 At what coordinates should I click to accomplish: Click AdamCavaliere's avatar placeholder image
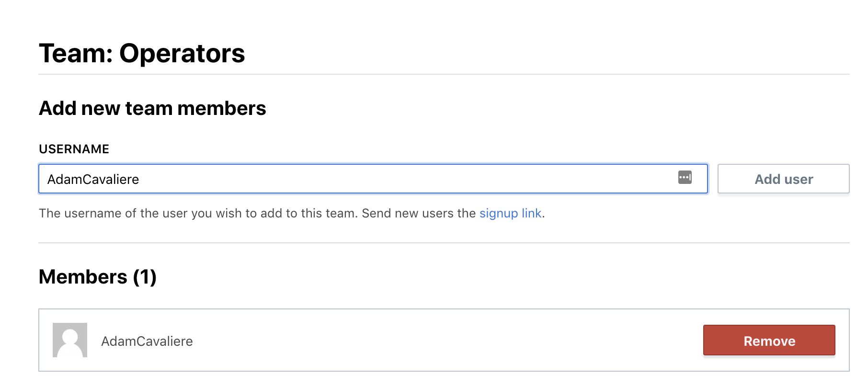pos(70,340)
